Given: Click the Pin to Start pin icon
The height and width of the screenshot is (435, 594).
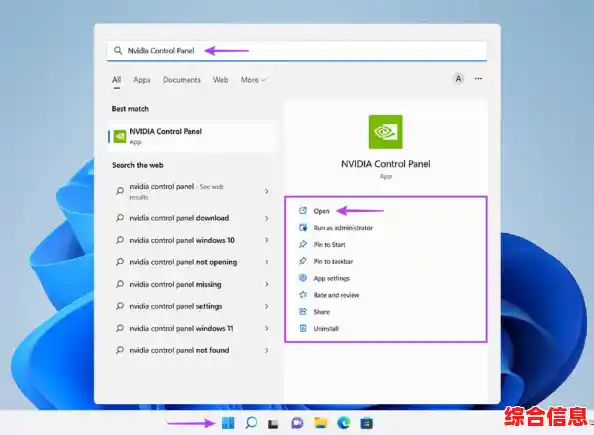Looking at the screenshot, I should pos(303,244).
